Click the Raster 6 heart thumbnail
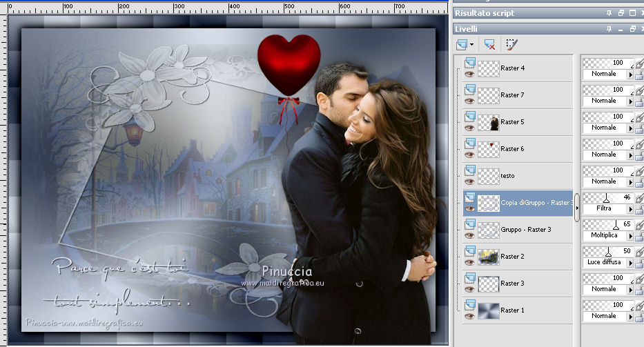644x347 pixels. point(488,149)
